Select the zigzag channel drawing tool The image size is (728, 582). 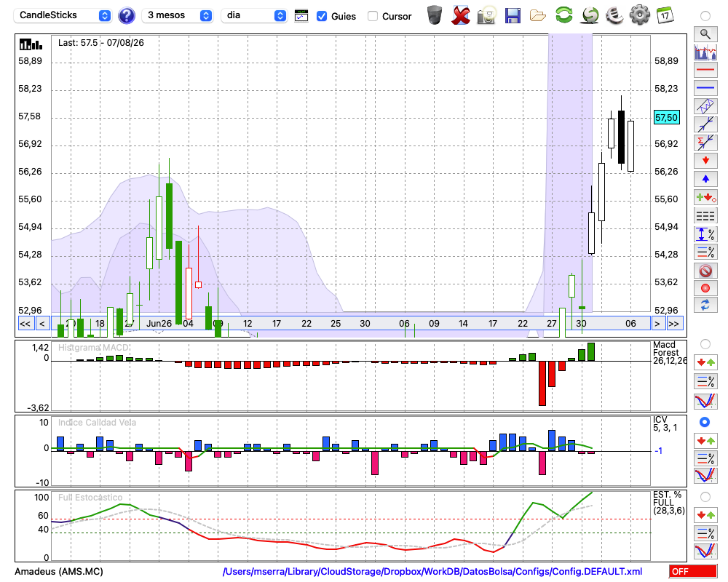705,106
